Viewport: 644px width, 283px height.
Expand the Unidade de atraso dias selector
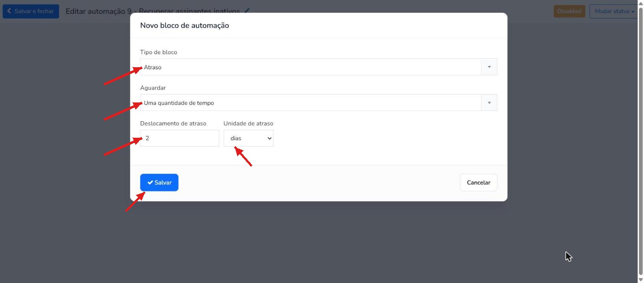pos(248,138)
